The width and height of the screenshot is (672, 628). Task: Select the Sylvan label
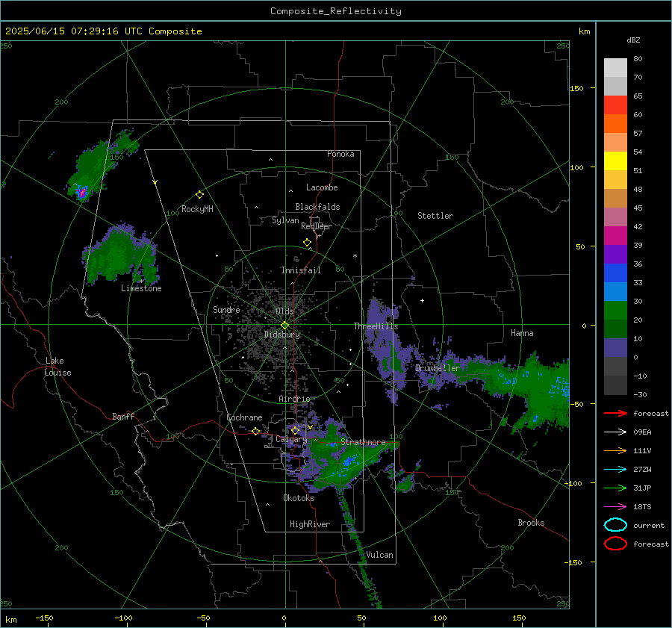tap(285, 220)
